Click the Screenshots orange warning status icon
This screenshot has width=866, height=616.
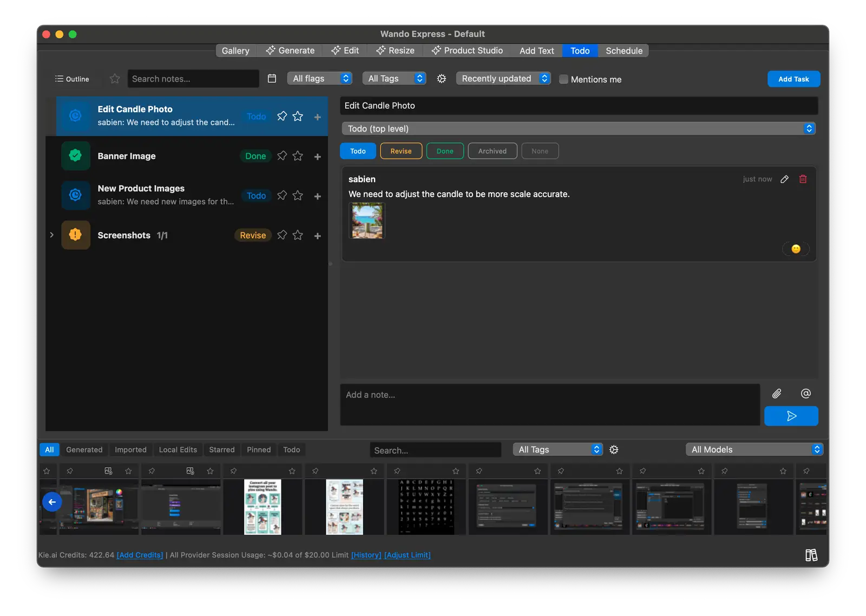(x=76, y=235)
